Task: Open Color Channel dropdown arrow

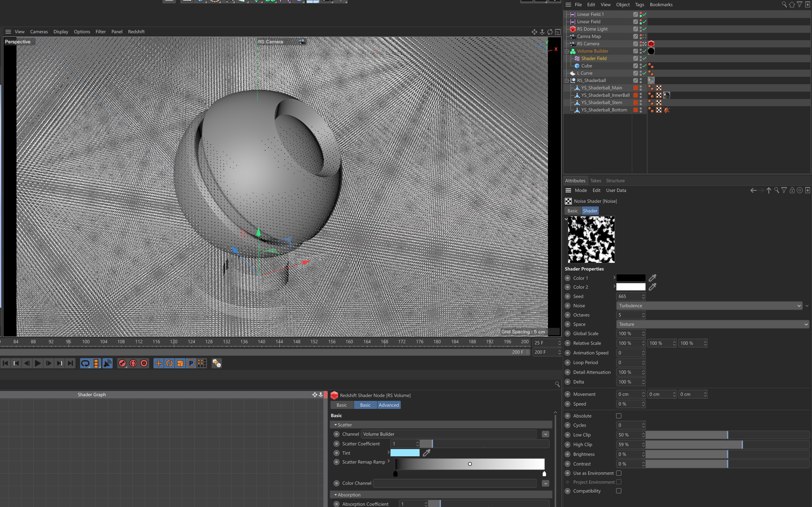Action: click(546, 483)
